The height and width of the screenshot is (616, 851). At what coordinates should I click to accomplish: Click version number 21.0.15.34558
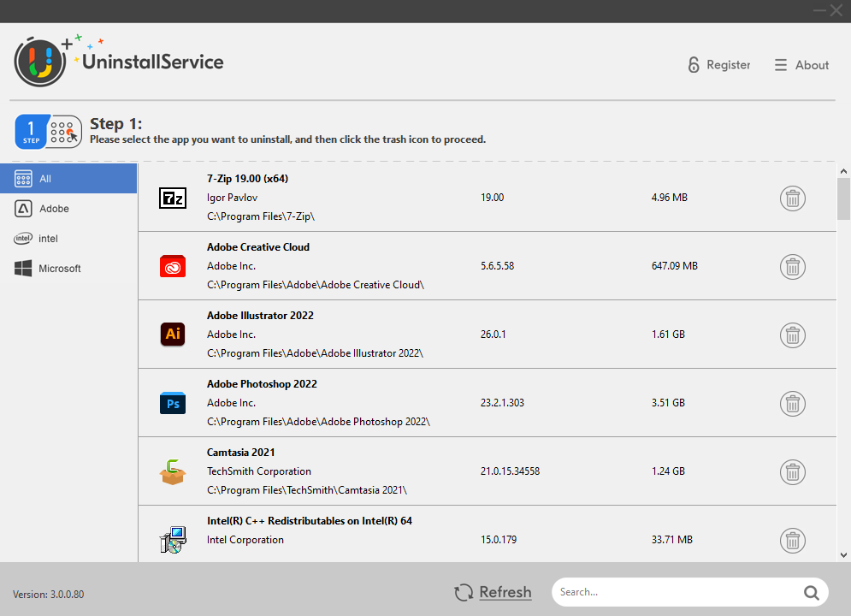point(510,471)
